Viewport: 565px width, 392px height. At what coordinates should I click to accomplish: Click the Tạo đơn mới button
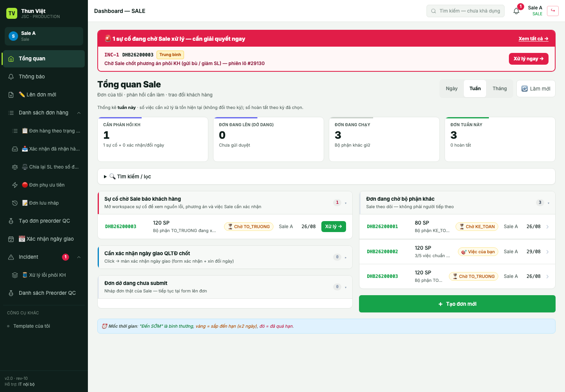(457, 304)
